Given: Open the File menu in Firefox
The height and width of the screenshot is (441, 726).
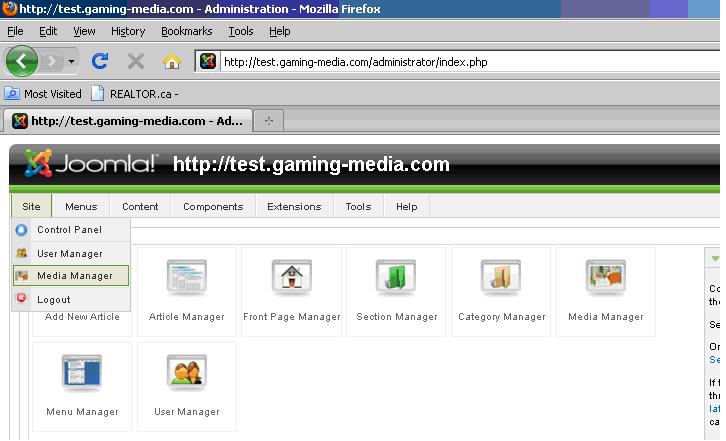Looking at the screenshot, I should (15, 32).
